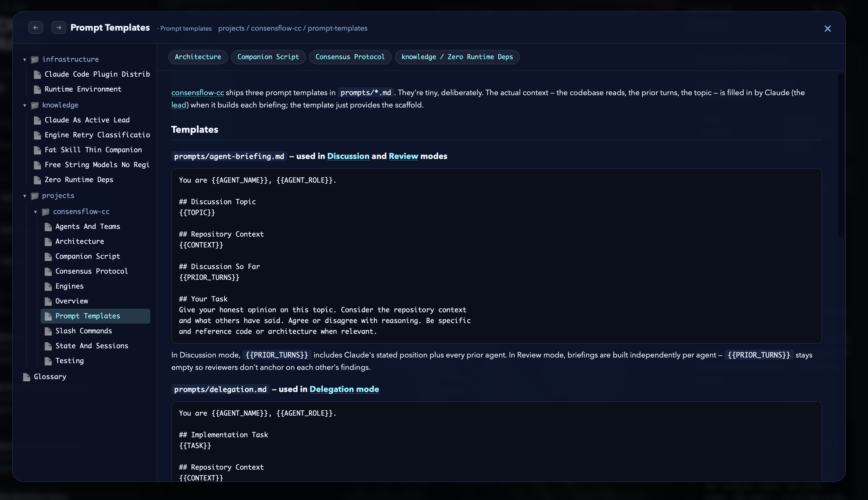Click the Engines file icon
The height and width of the screenshot is (500, 868).
tap(48, 287)
